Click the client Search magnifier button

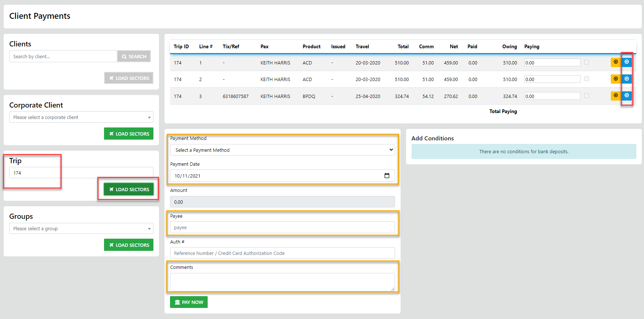click(134, 56)
